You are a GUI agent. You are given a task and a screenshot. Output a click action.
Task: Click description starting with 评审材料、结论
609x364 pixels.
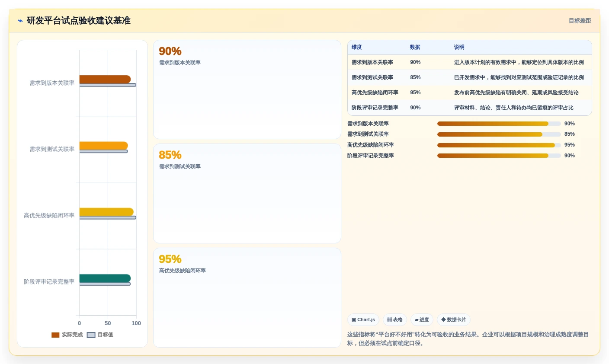[x=514, y=108]
